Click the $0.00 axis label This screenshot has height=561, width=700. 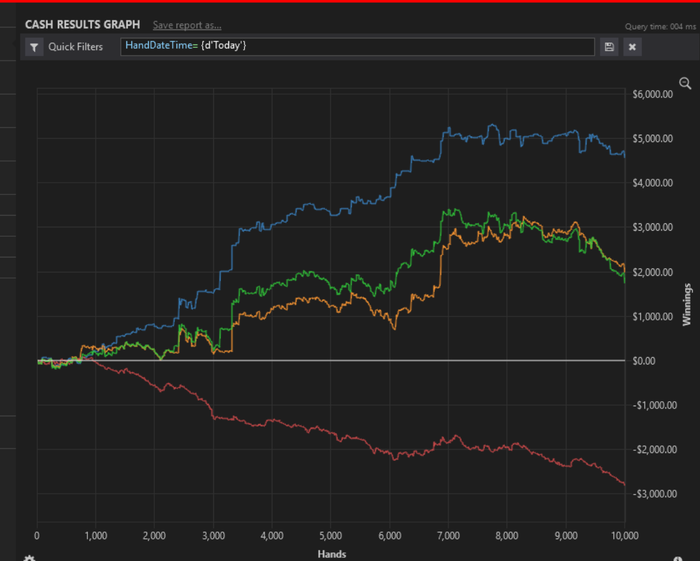coord(644,361)
